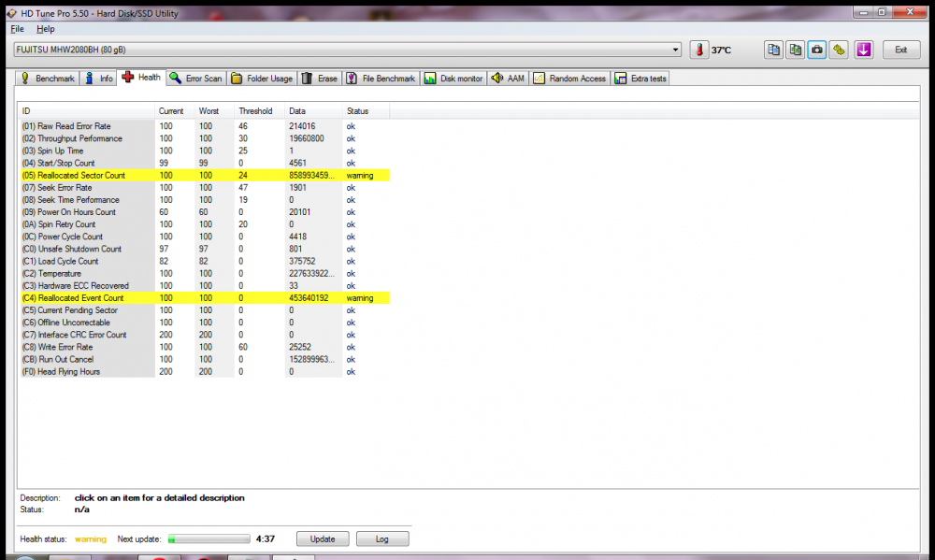Select the (F0) Head Flying Hours row

(205, 371)
